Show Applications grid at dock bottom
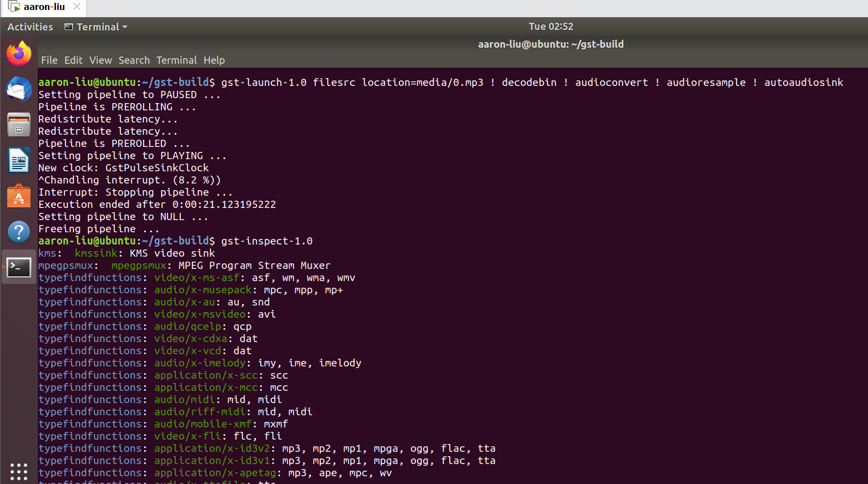The image size is (868, 484). (19, 471)
